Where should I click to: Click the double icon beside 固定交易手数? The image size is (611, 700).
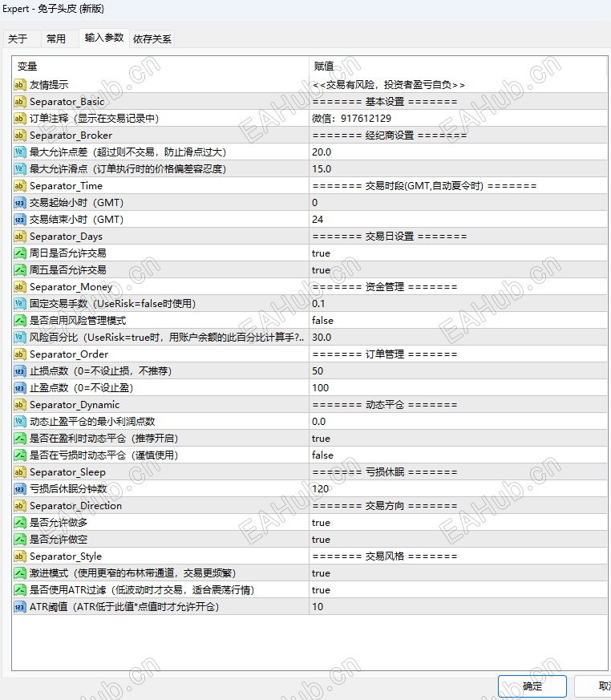19,304
